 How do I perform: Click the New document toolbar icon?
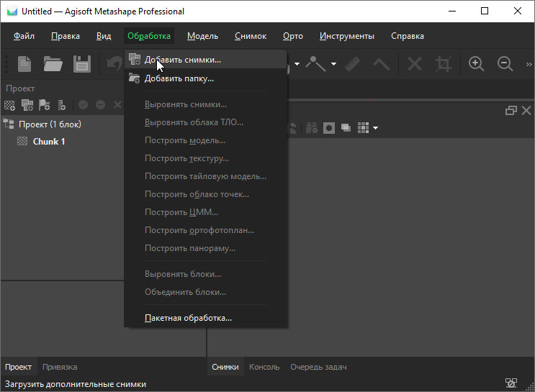pos(24,63)
